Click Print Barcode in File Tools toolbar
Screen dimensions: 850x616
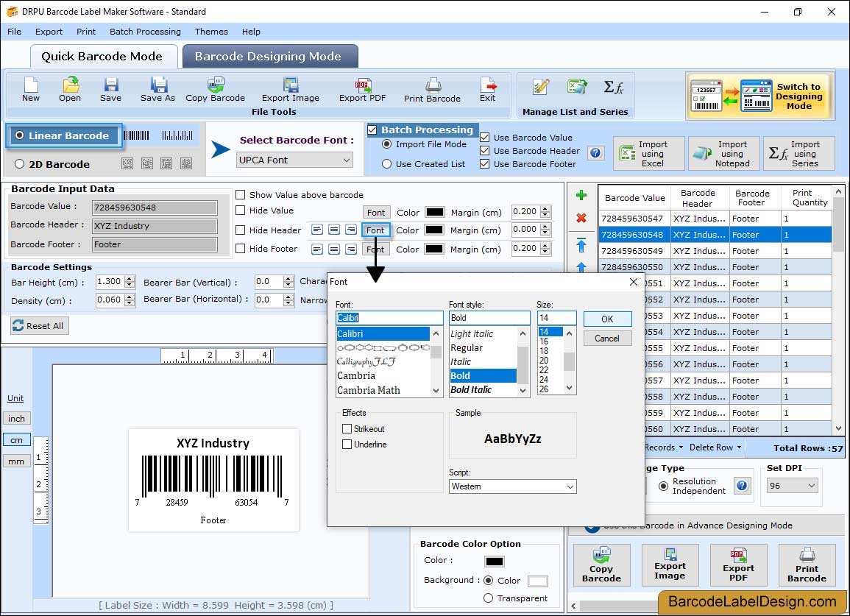(x=432, y=90)
